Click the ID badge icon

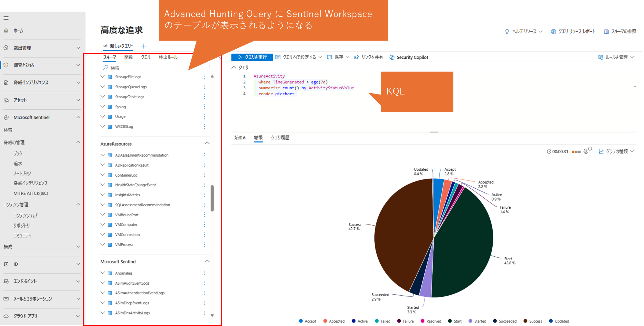[6, 264]
